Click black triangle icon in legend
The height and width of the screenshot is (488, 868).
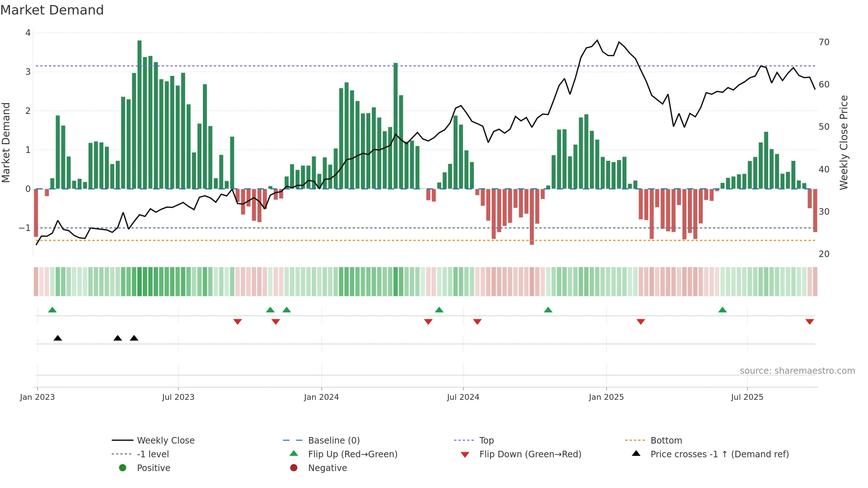click(x=636, y=453)
